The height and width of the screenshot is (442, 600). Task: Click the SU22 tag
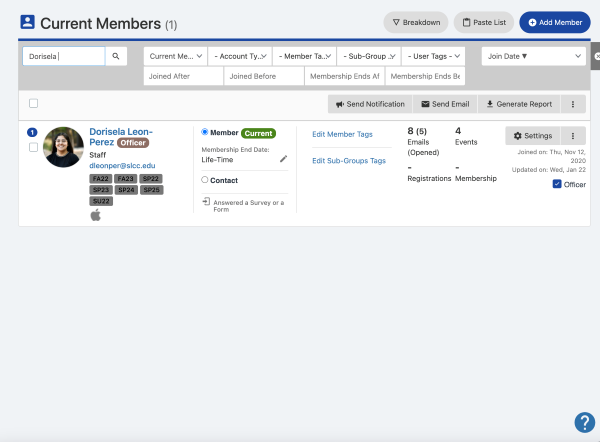coord(101,201)
